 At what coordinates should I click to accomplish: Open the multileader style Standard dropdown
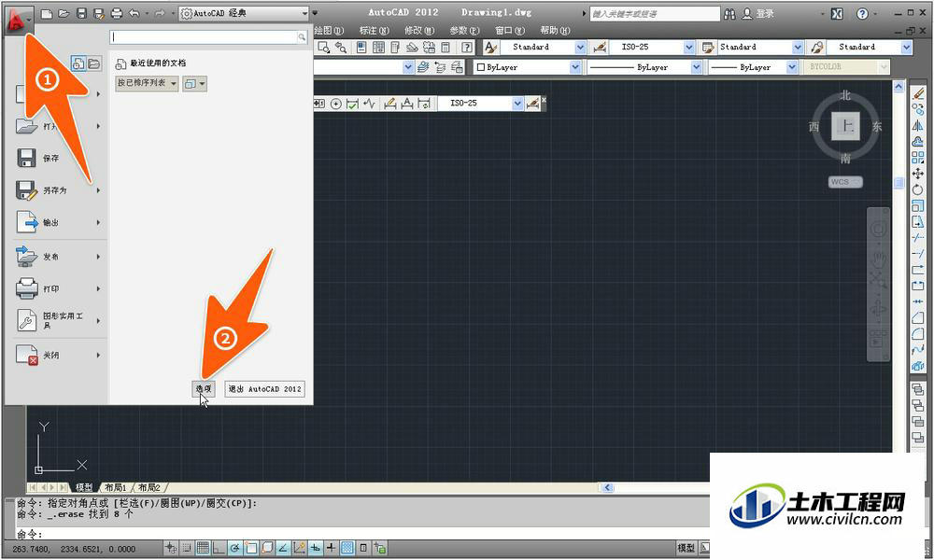click(x=906, y=47)
